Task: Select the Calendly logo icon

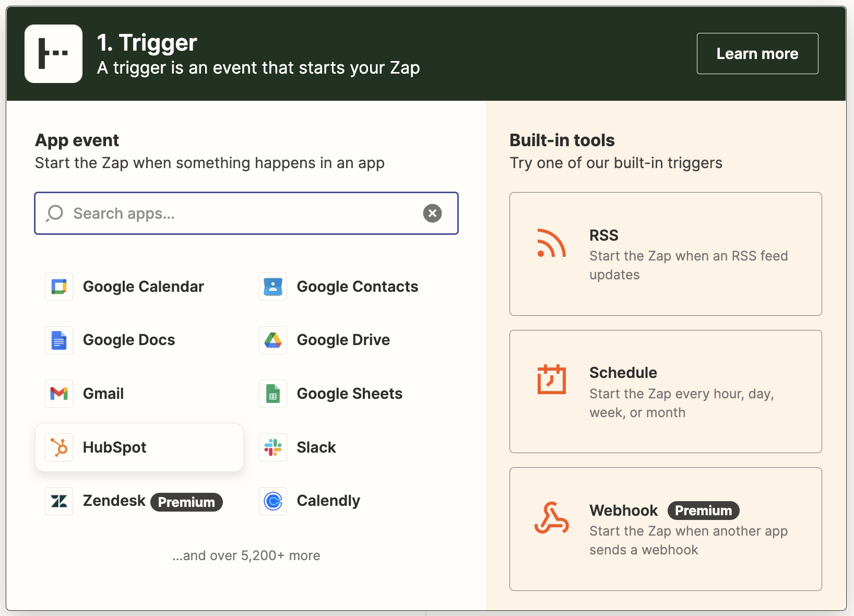Action: [273, 501]
